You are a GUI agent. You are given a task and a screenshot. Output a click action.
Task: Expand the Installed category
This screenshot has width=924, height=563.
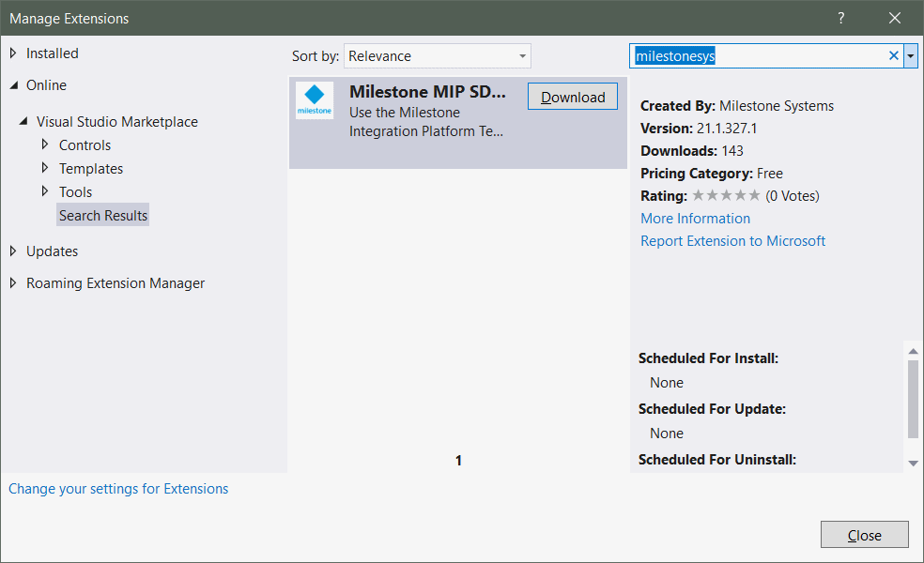[x=13, y=53]
